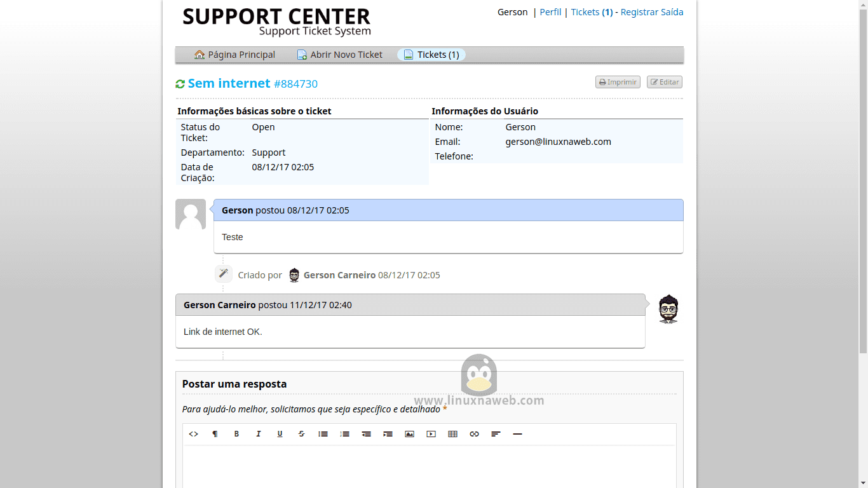Toggle italic formatting in reply editor
This screenshot has height=488, width=868.
click(x=258, y=434)
